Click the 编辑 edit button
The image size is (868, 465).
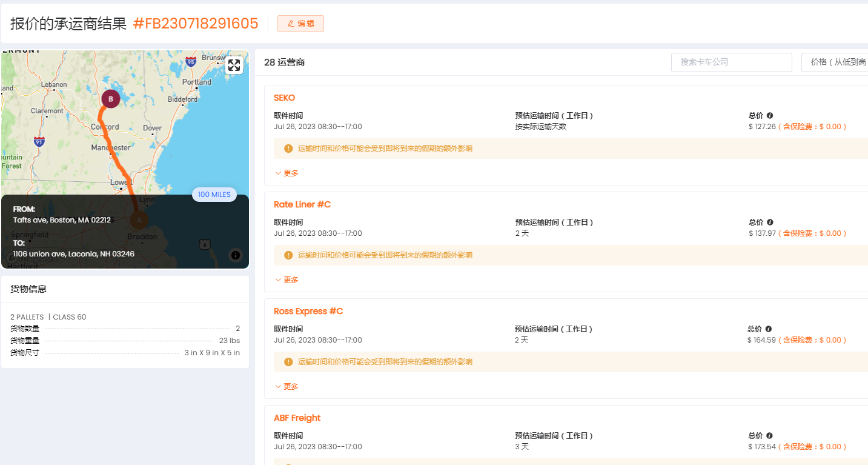[x=300, y=24]
